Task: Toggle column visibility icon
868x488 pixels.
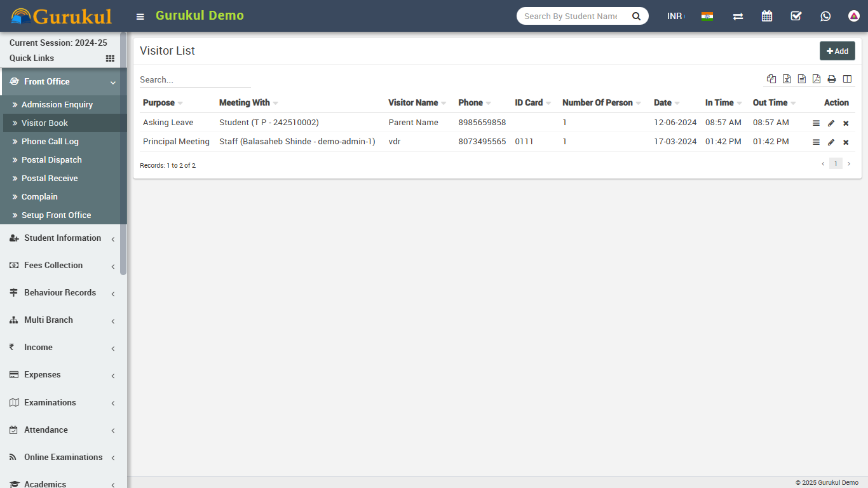Action: point(847,79)
